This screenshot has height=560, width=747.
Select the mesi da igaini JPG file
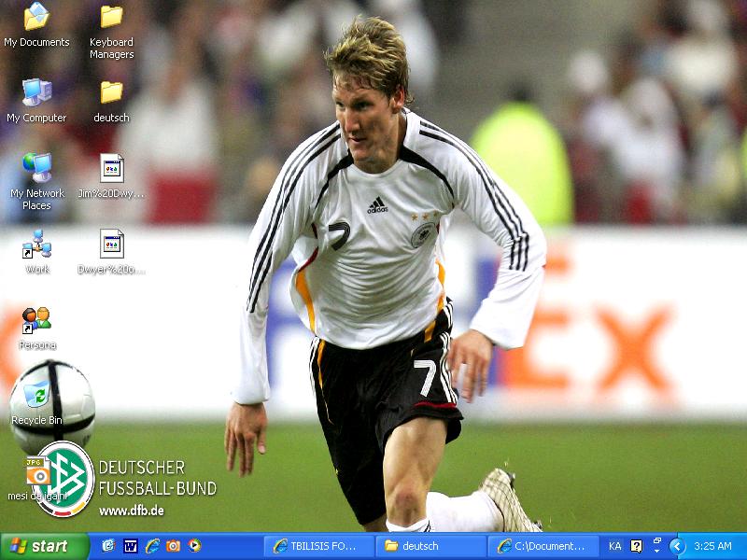tap(37, 479)
